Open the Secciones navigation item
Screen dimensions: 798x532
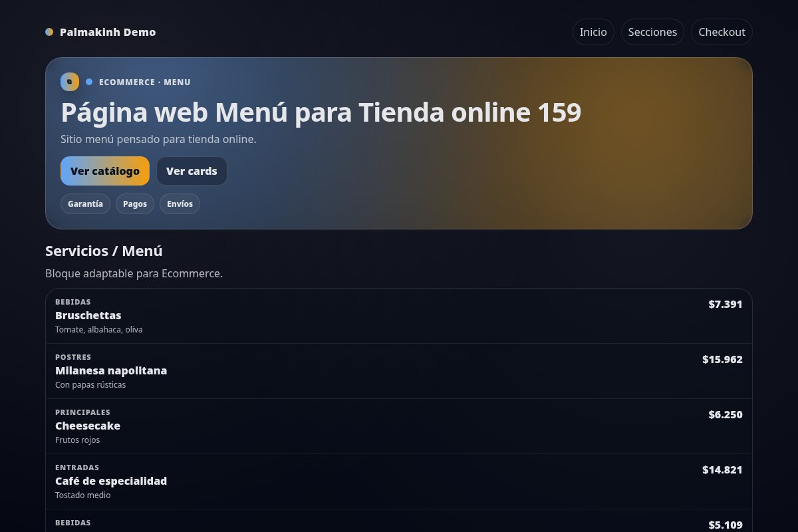(x=652, y=31)
